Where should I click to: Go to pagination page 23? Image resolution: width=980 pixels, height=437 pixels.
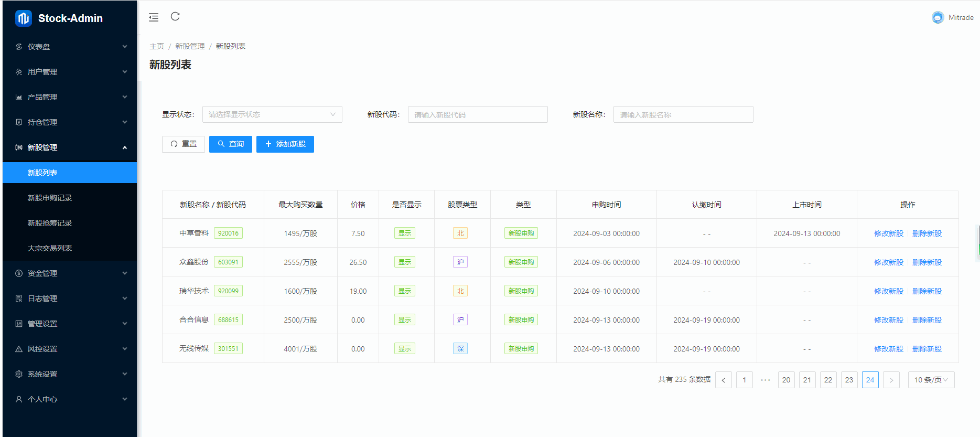pos(849,380)
